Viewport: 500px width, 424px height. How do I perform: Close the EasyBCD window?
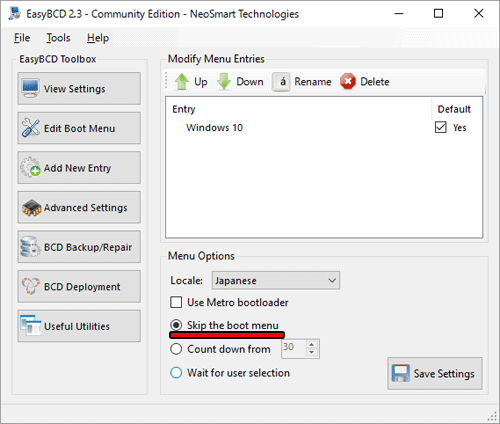(479, 13)
